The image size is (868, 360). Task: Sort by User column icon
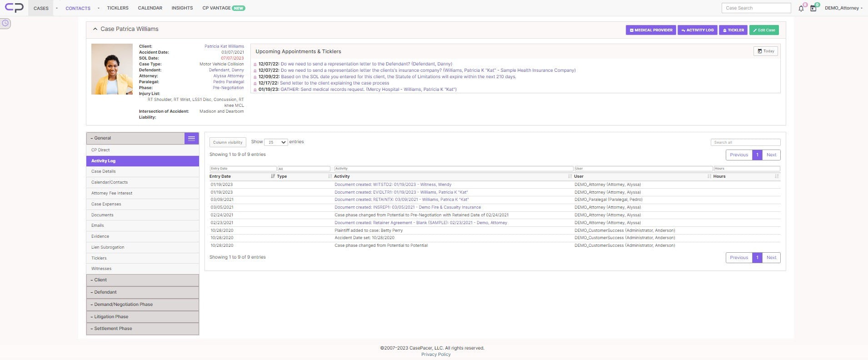(x=709, y=176)
